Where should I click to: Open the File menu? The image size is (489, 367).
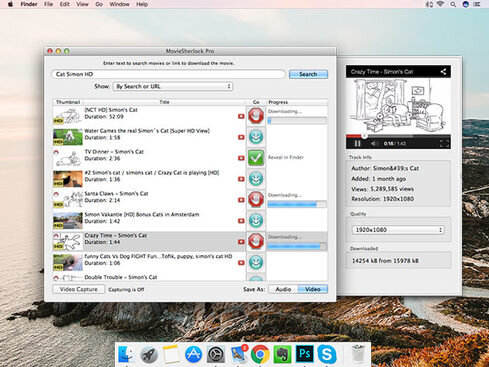49,4
